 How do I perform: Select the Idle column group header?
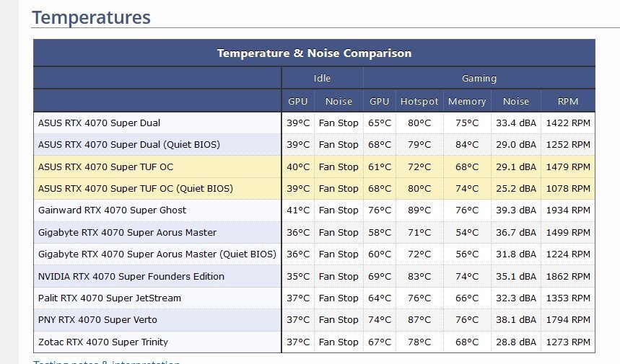[322, 78]
